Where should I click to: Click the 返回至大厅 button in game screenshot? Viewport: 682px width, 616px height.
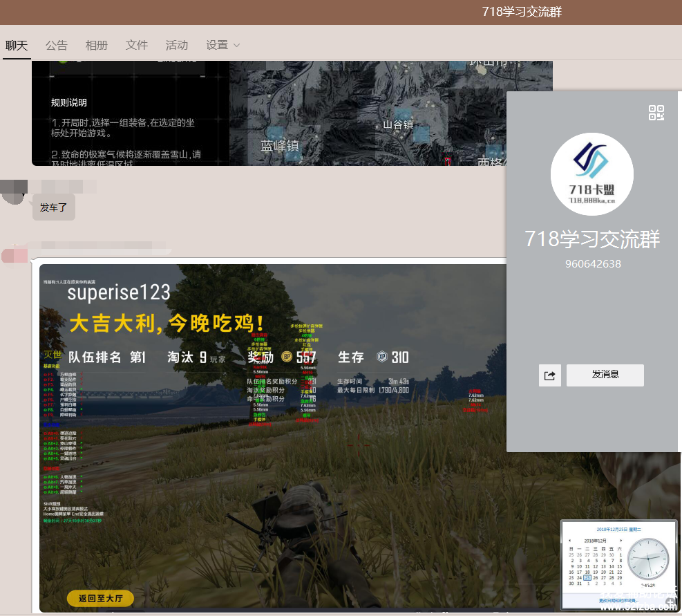(100, 599)
